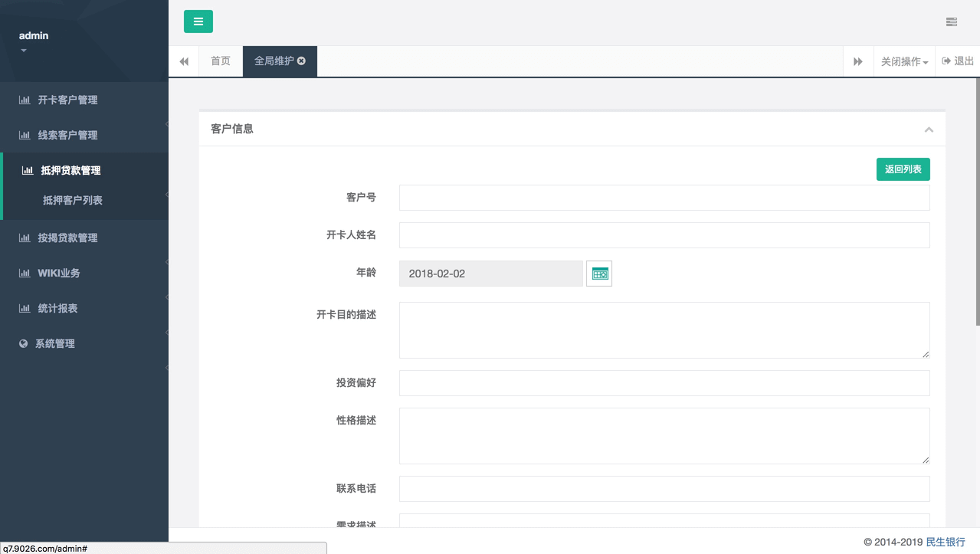
Task: Expand the admin user dropdown
Action: pyautogui.click(x=24, y=51)
